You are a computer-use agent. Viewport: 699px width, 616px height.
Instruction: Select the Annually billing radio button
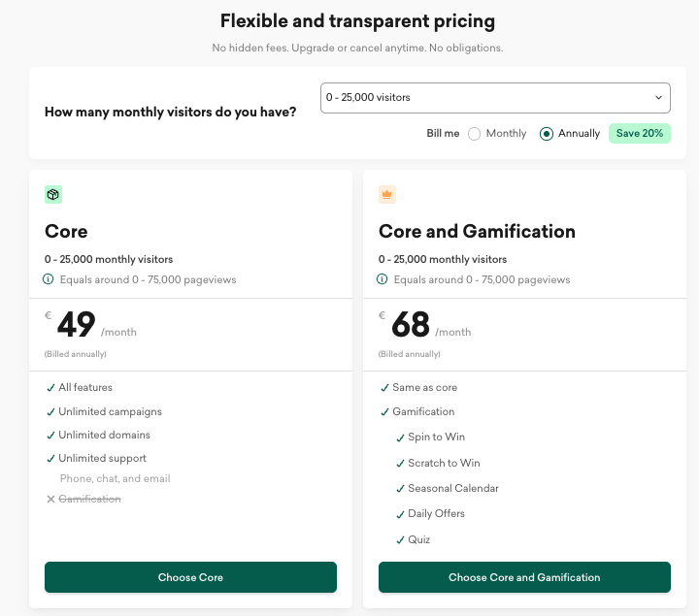point(547,134)
